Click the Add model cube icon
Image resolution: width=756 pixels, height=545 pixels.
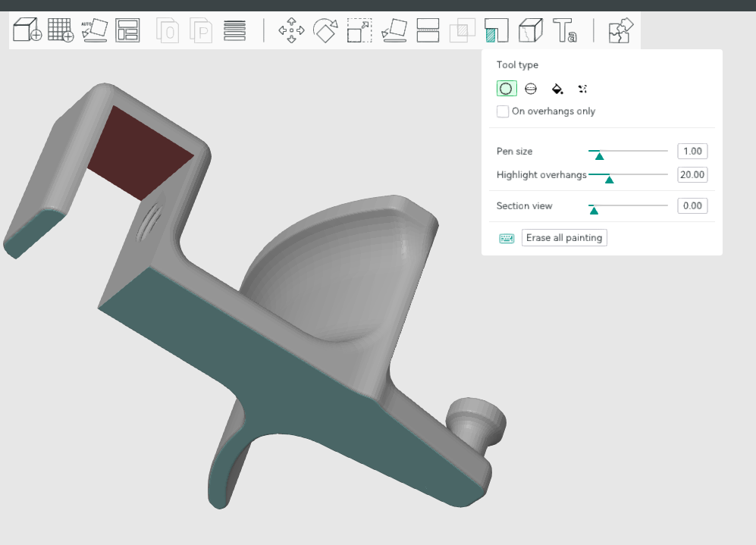point(27,31)
